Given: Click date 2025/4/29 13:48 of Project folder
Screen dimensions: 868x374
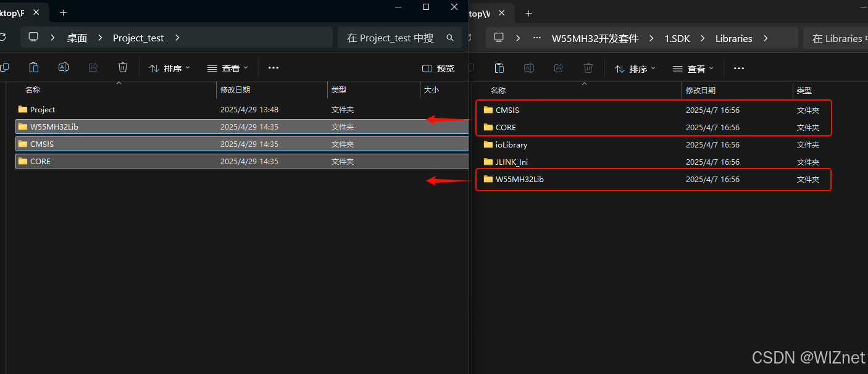Looking at the screenshot, I should tap(249, 109).
